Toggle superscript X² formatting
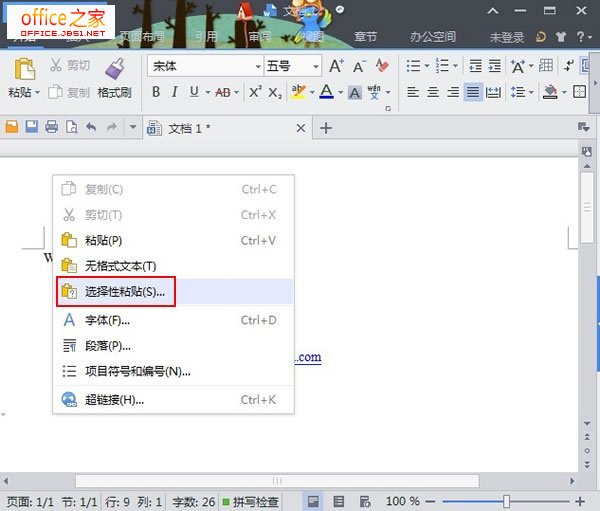600x511 pixels. click(x=255, y=92)
